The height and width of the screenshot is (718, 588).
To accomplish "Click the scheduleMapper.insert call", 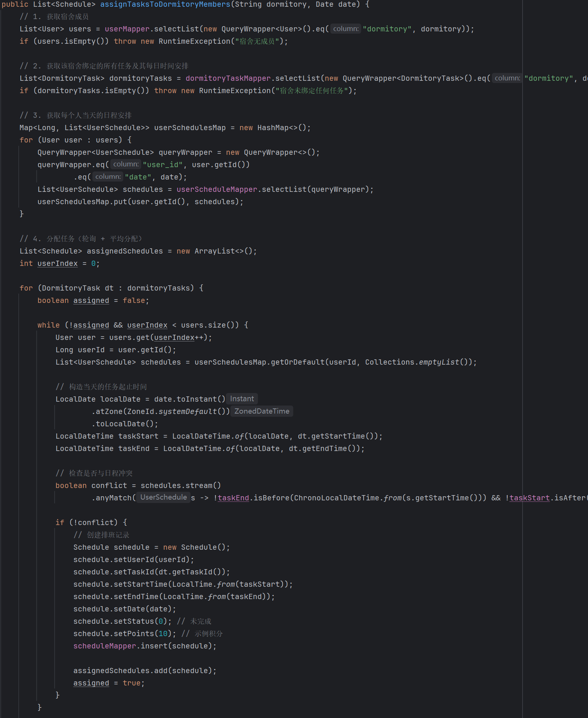I will [x=145, y=646].
